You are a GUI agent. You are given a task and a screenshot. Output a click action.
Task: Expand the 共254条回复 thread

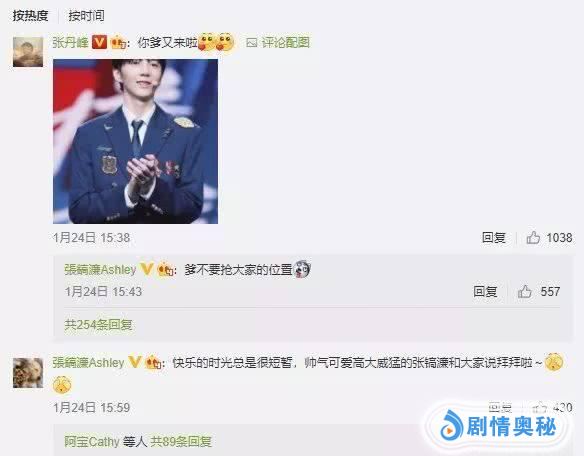tap(98, 324)
